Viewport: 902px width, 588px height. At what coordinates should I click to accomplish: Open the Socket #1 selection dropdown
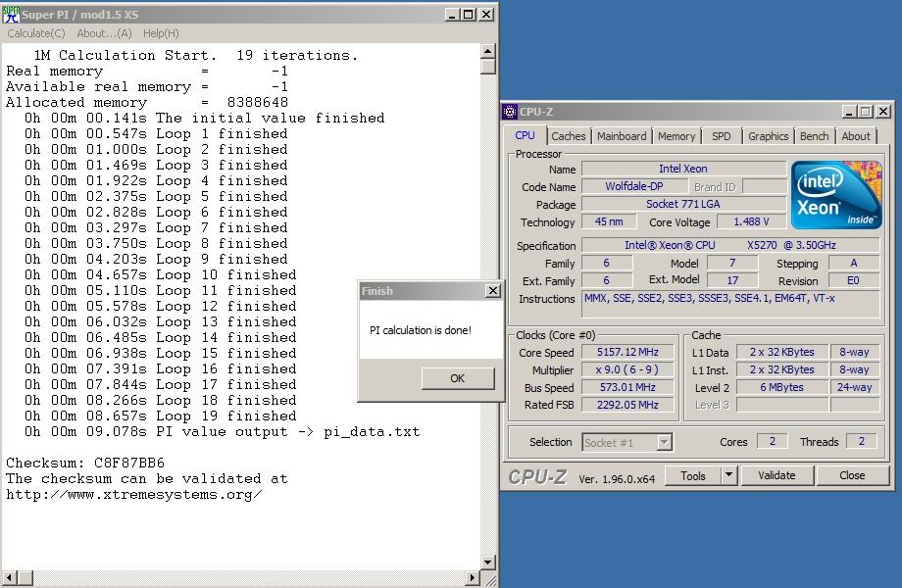coord(665,443)
